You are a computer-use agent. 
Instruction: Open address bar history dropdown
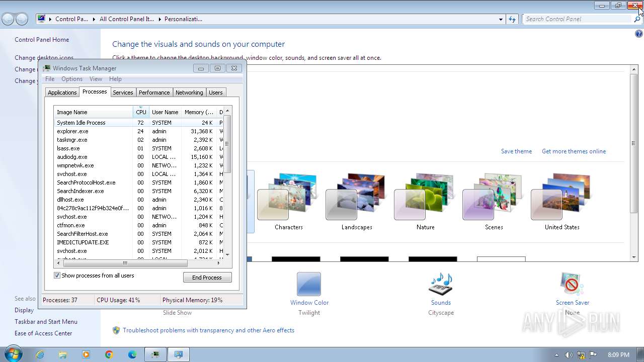pos(501,19)
